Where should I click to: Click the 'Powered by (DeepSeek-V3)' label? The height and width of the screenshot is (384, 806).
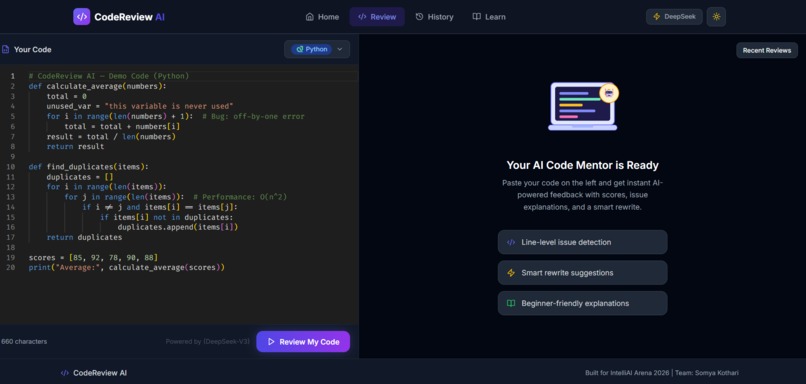point(208,341)
